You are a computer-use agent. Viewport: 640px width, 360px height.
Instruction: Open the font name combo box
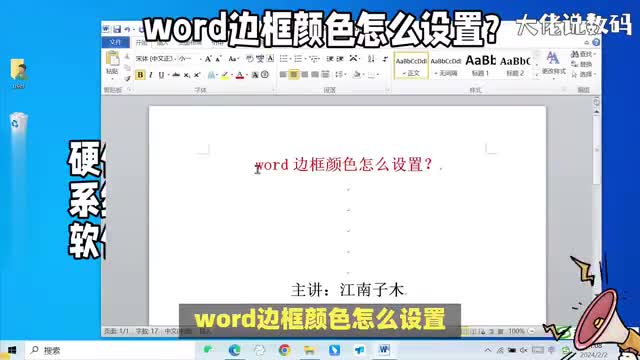click(156, 59)
